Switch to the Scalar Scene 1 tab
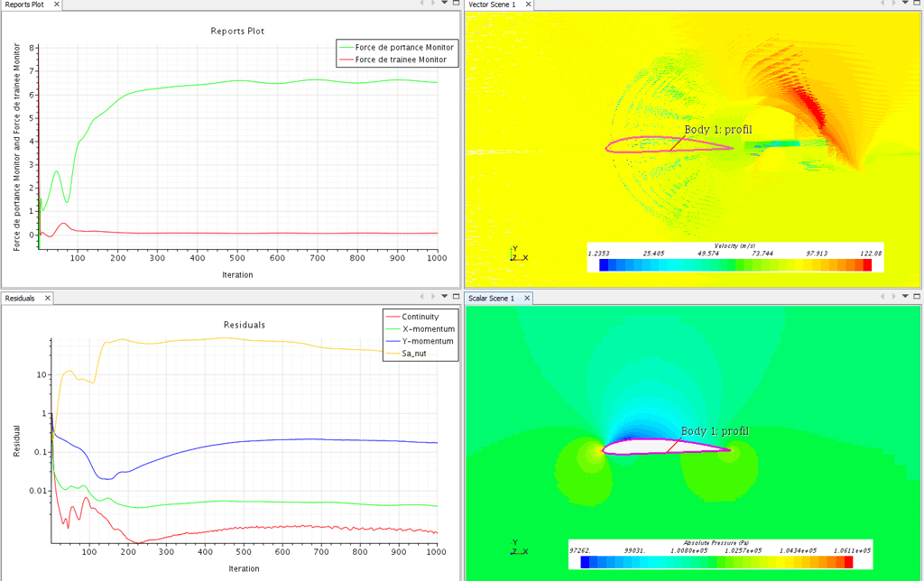 [x=491, y=298]
